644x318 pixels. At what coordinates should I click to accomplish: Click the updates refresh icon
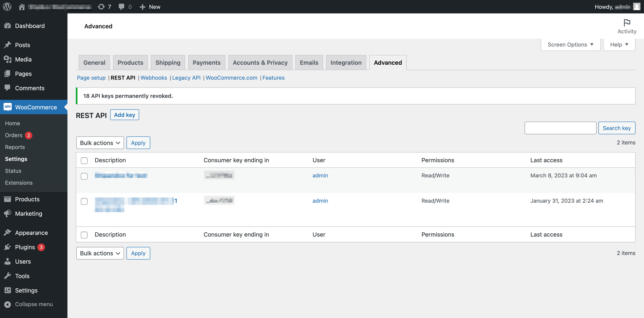101,7
